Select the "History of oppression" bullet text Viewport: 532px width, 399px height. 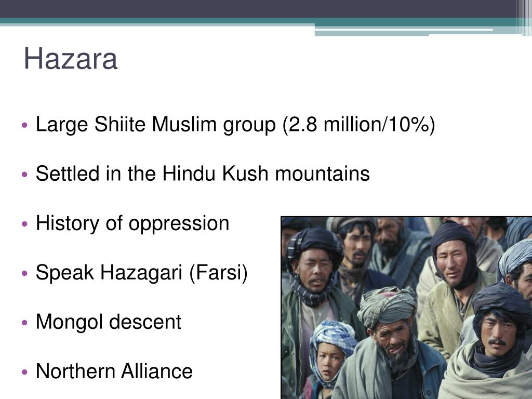tap(132, 223)
